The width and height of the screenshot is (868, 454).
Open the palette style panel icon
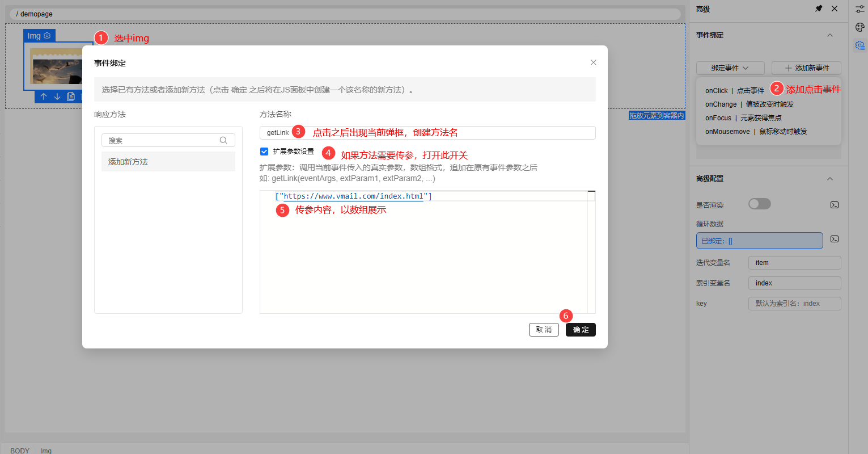click(859, 27)
